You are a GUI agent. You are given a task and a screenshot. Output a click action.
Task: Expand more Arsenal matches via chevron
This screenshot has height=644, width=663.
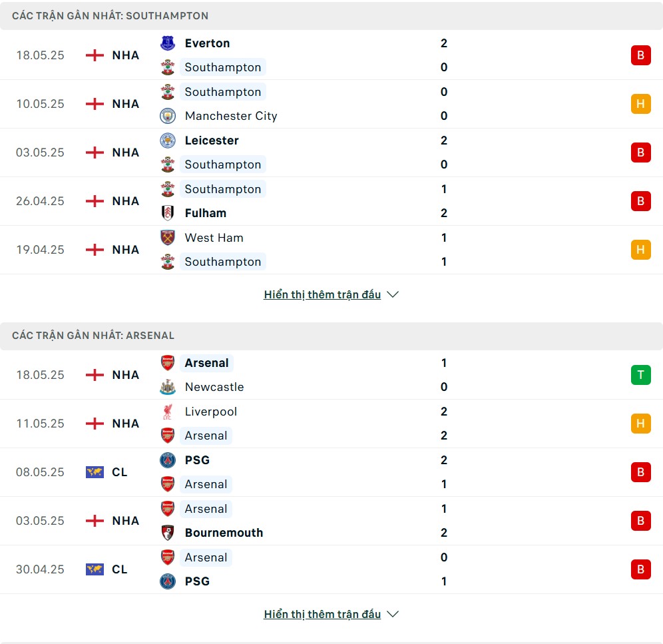click(x=393, y=614)
